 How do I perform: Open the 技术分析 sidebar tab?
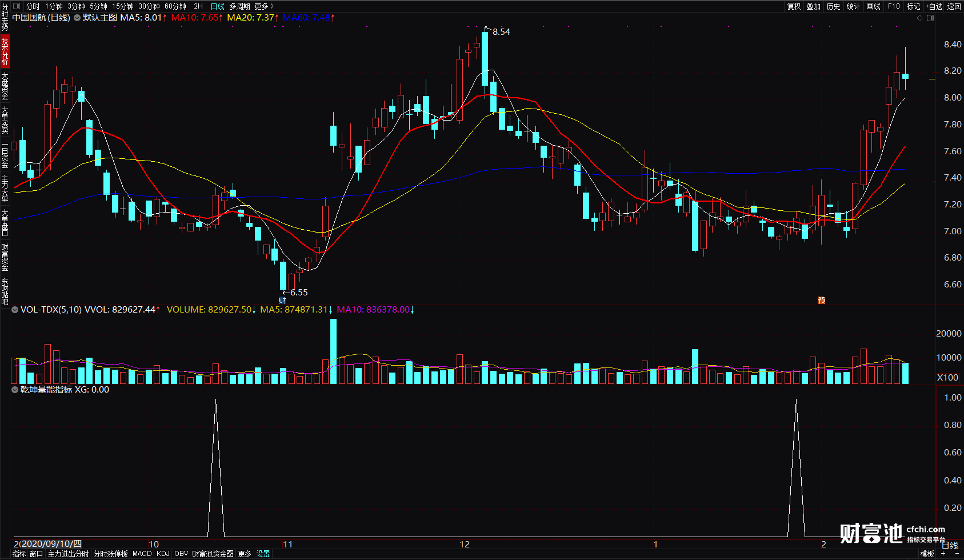click(x=5, y=51)
